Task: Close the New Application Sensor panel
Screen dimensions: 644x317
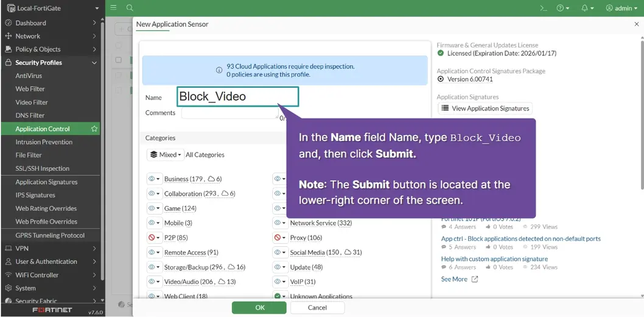Action: (x=637, y=24)
